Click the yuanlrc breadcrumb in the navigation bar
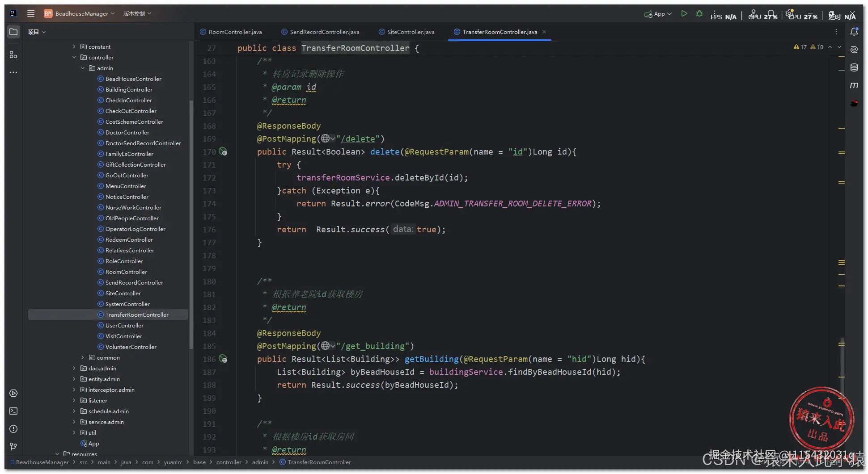 pos(173,462)
